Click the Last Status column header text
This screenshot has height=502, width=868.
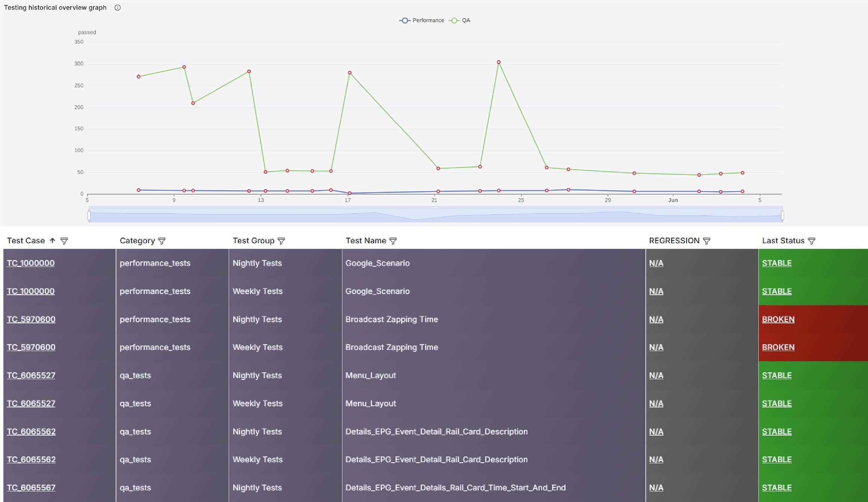point(783,241)
